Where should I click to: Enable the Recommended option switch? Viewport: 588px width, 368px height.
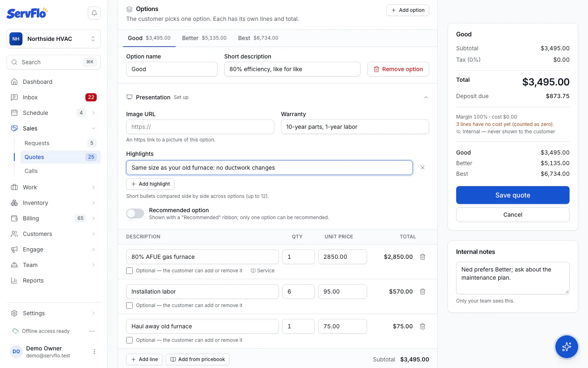point(135,213)
